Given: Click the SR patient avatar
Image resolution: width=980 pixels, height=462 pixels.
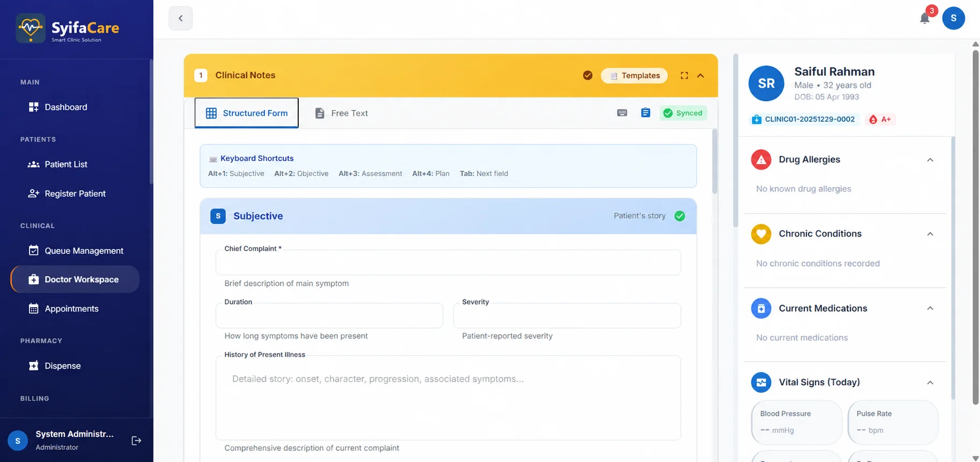Looking at the screenshot, I should [x=766, y=84].
